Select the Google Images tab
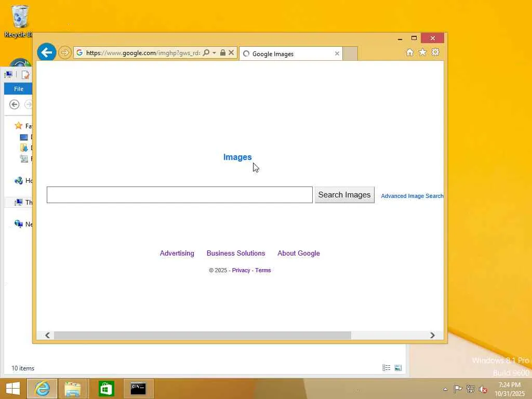532x399 pixels. click(x=290, y=54)
